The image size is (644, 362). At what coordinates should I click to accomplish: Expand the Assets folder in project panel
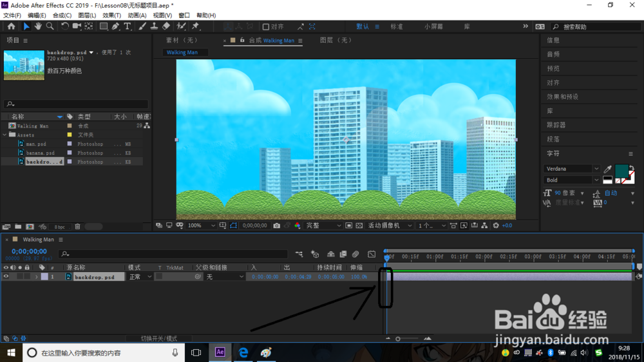[5, 135]
